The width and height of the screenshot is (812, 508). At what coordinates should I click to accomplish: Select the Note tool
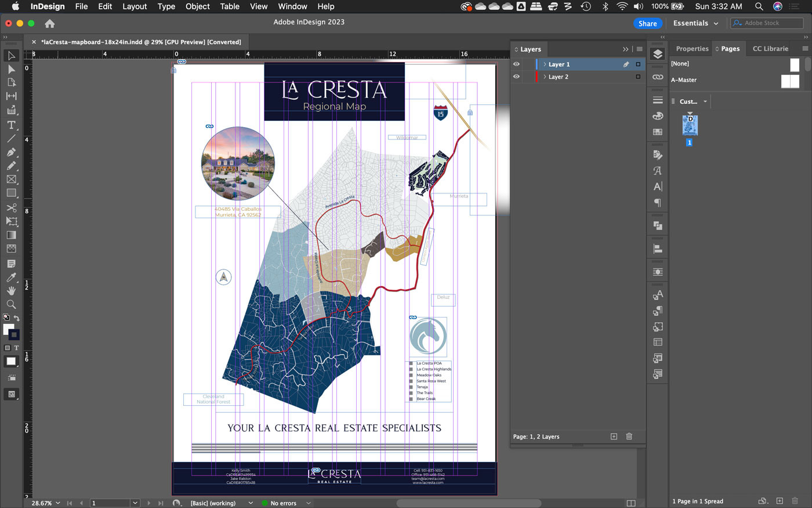[x=11, y=264]
